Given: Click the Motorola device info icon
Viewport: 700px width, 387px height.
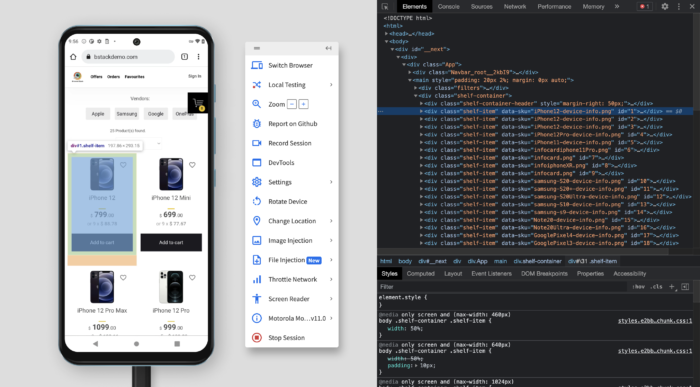Looking at the screenshot, I should click(257, 318).
